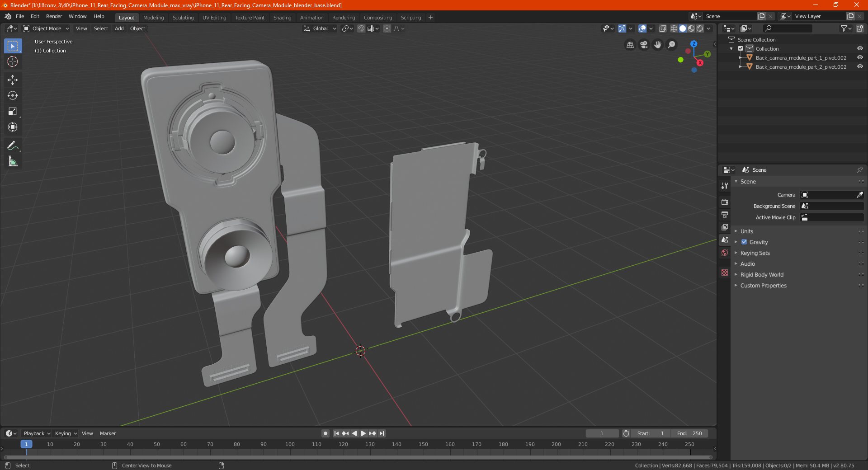Disable the Collection checkbox in outliner
The image size is (868, 470).
[741, 49]
